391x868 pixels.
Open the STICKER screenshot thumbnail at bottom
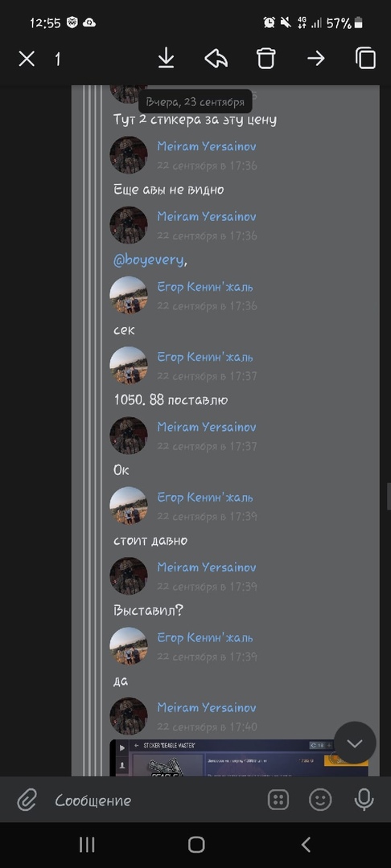[x=239, y=757]
